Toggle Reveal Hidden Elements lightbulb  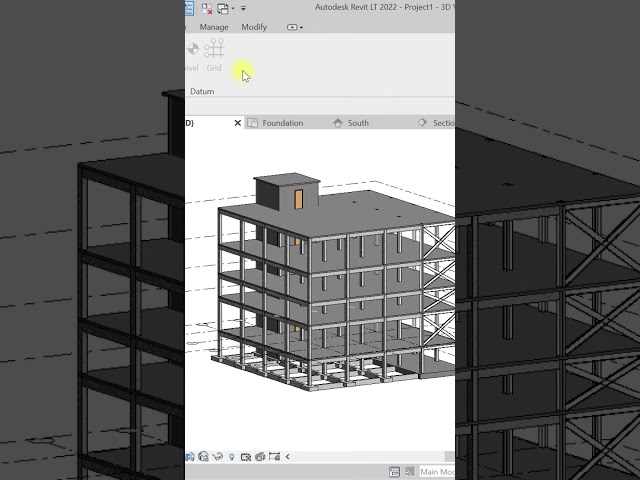(x=231, y=457)
